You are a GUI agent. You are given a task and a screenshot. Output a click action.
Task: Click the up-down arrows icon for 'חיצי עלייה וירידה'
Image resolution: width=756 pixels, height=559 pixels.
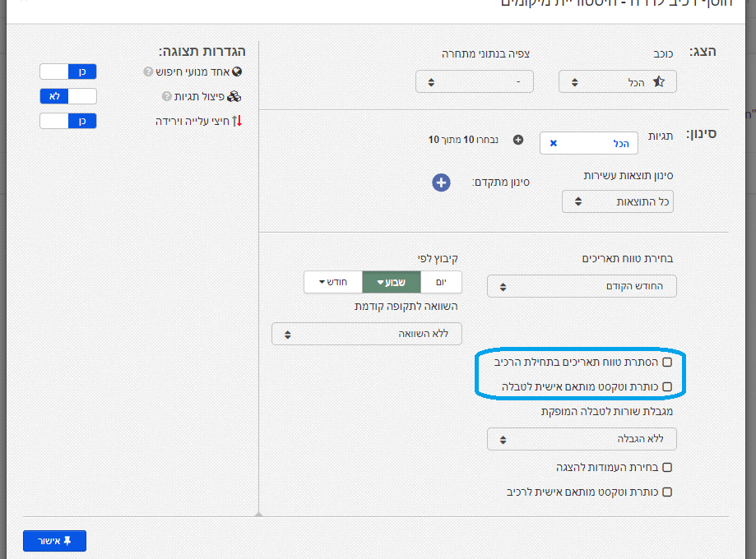(237, 121)
